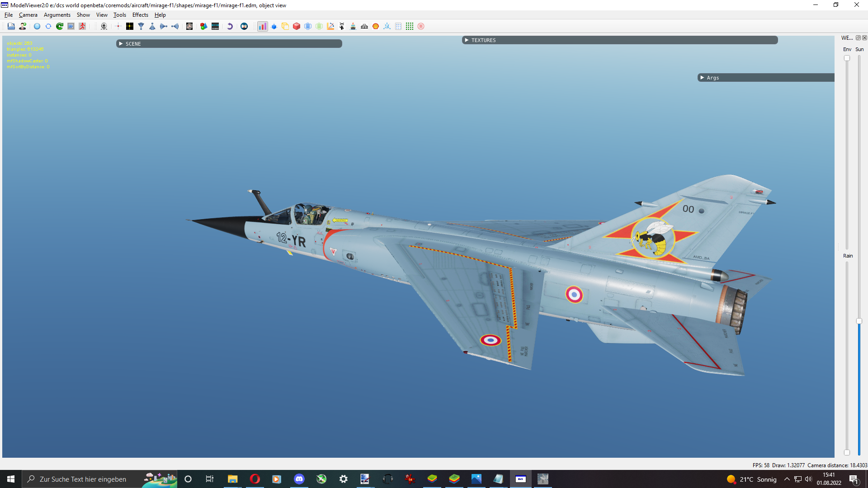Open the Arguments menu
The width and height of the screenshot is (868, 488).
57,15
